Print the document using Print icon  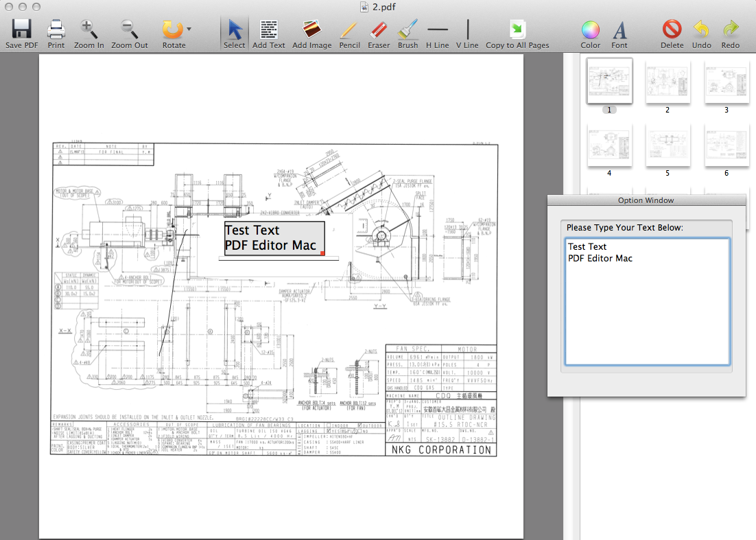pos(56,30)
